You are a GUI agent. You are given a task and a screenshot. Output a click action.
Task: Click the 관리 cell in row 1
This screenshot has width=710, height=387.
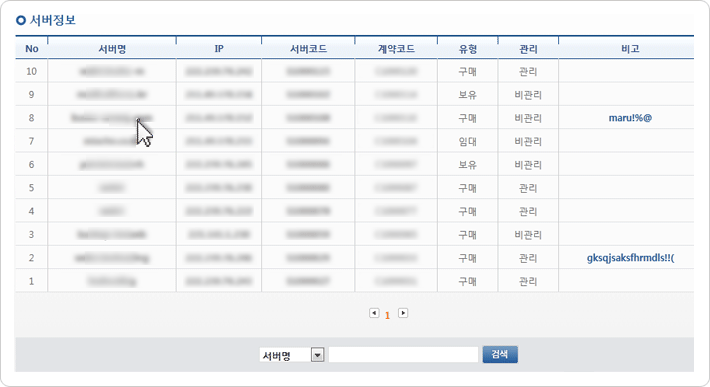tap(528, 281)
